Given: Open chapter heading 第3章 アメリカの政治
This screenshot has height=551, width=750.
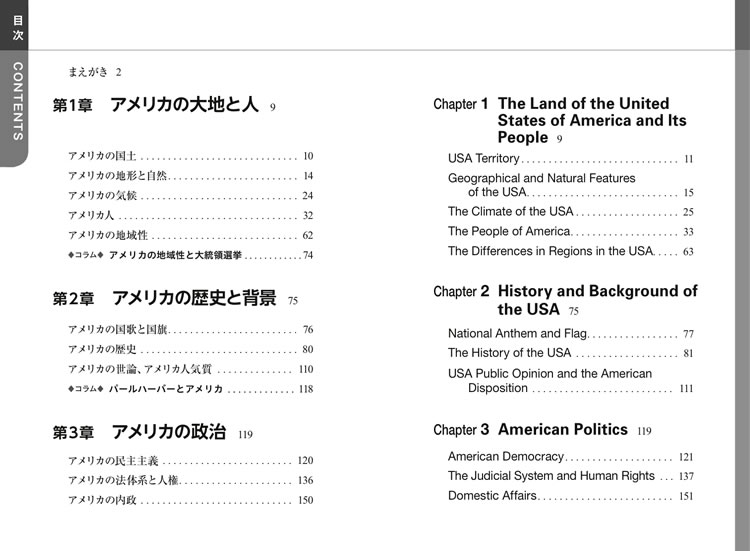Looking at the screenshot, I should point(153,432).
